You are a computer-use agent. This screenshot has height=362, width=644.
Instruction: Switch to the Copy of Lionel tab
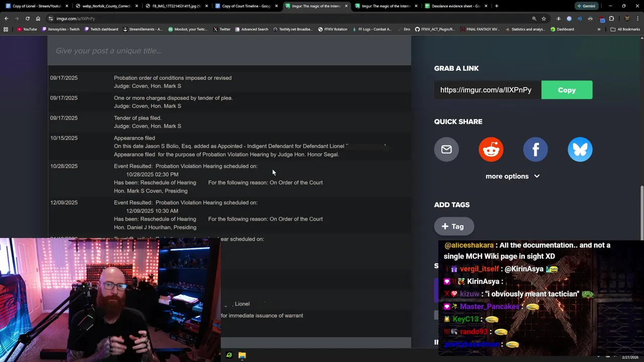click(x=36, y=6)
